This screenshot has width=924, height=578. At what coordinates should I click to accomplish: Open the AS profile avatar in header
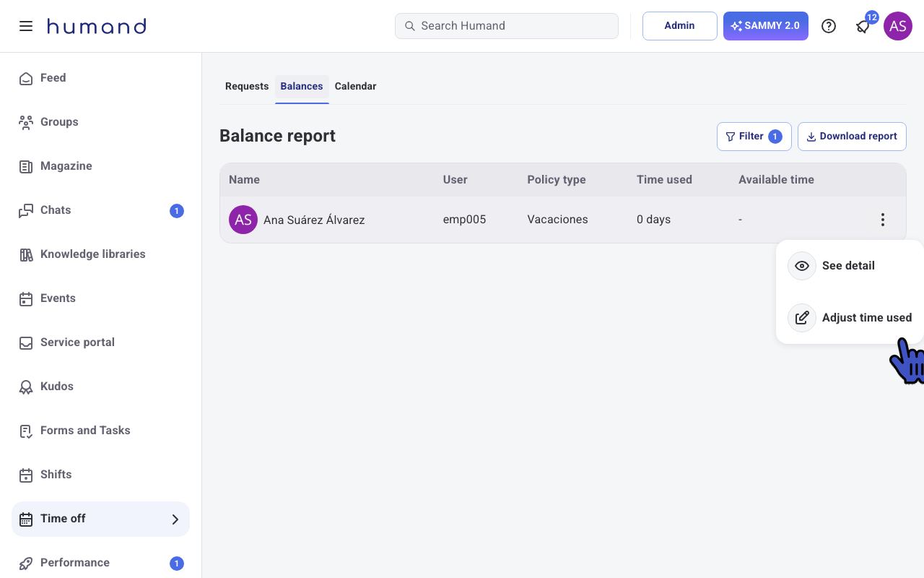898,26
